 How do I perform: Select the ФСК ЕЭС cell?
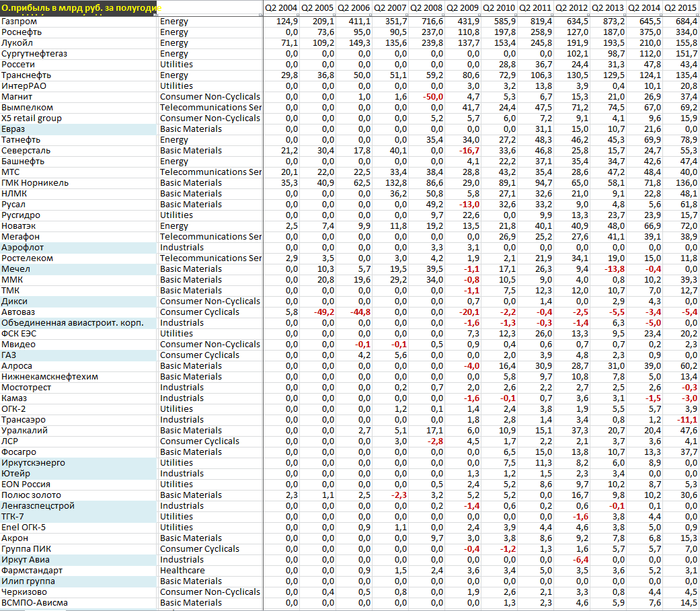click(x=79, y=334)
